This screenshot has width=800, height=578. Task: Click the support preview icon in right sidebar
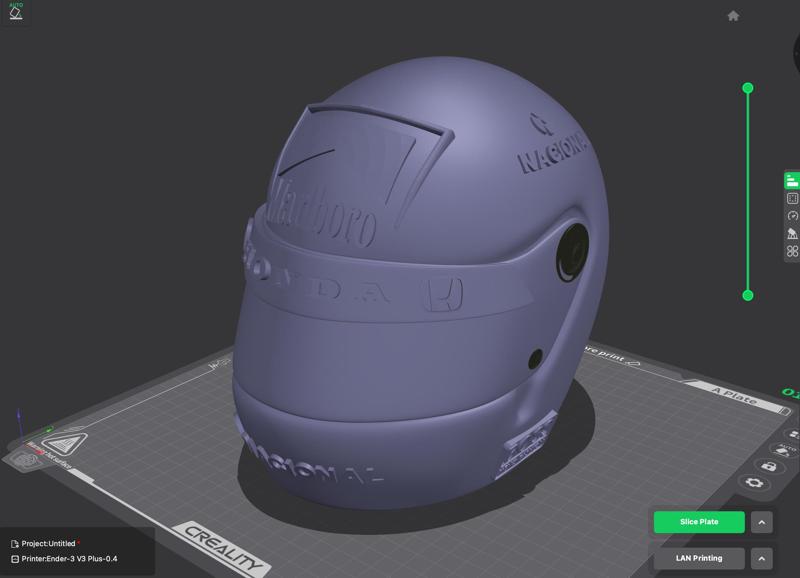tap(792, 234)
